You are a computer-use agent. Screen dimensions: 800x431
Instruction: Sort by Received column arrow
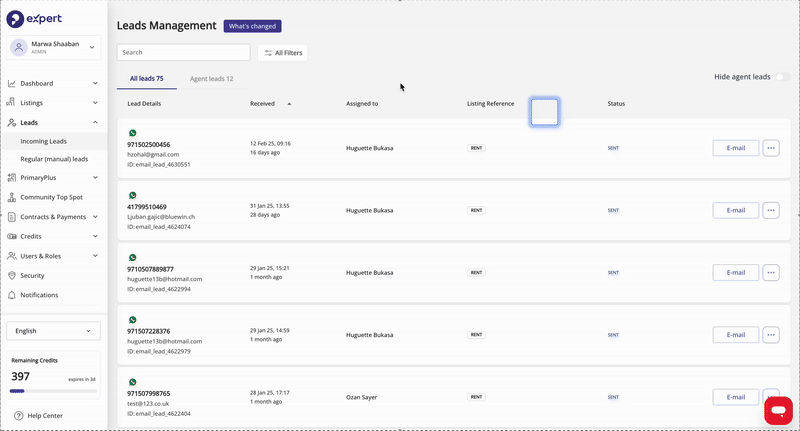coord(289,104)
